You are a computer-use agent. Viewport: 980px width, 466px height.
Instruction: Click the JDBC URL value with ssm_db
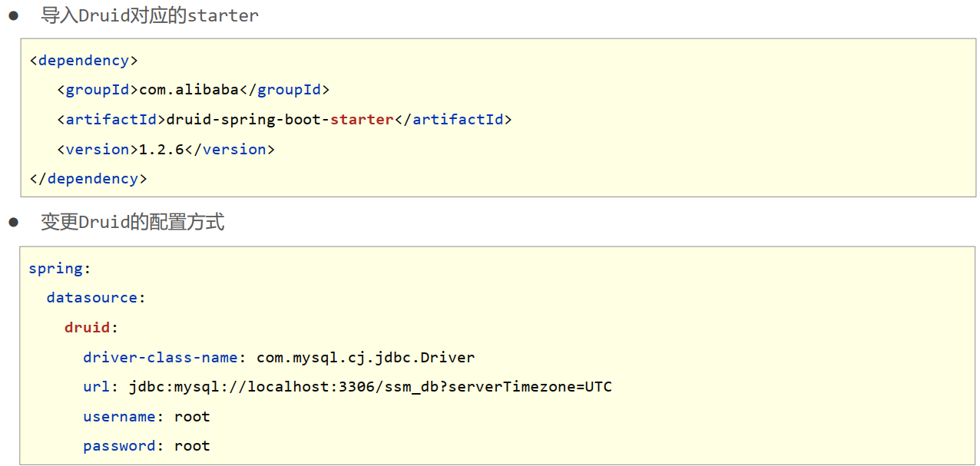tap(370, 386)
